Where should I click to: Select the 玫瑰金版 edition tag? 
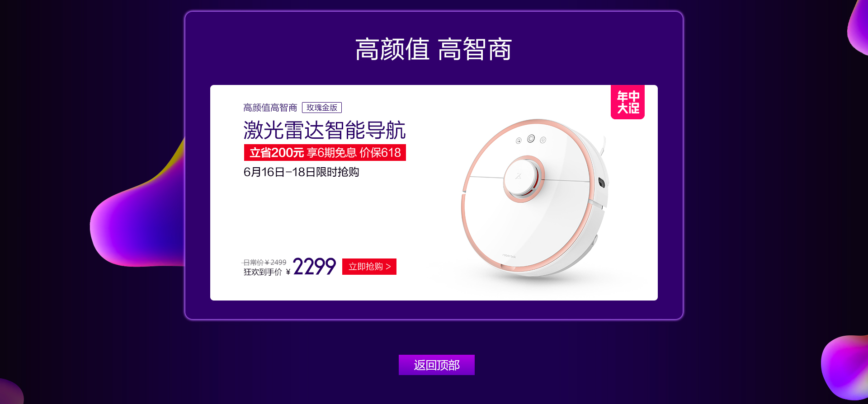[x=322, y=108]
